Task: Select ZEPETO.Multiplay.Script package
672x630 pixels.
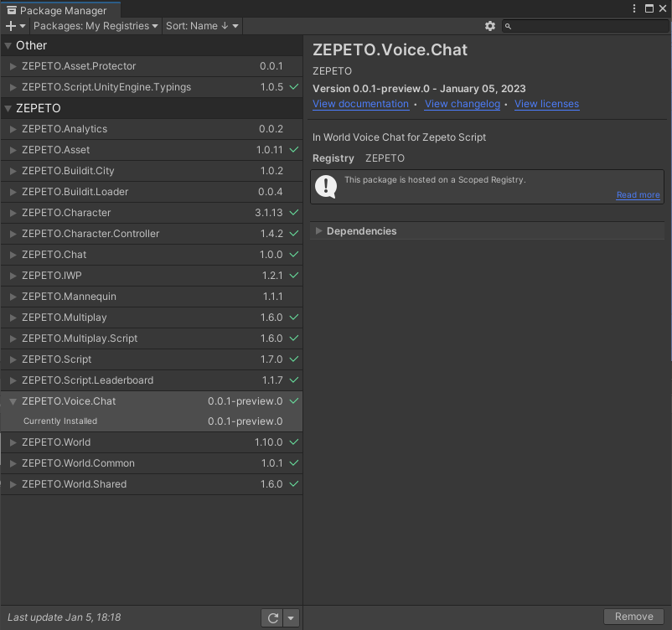Action: coord(152,338)
